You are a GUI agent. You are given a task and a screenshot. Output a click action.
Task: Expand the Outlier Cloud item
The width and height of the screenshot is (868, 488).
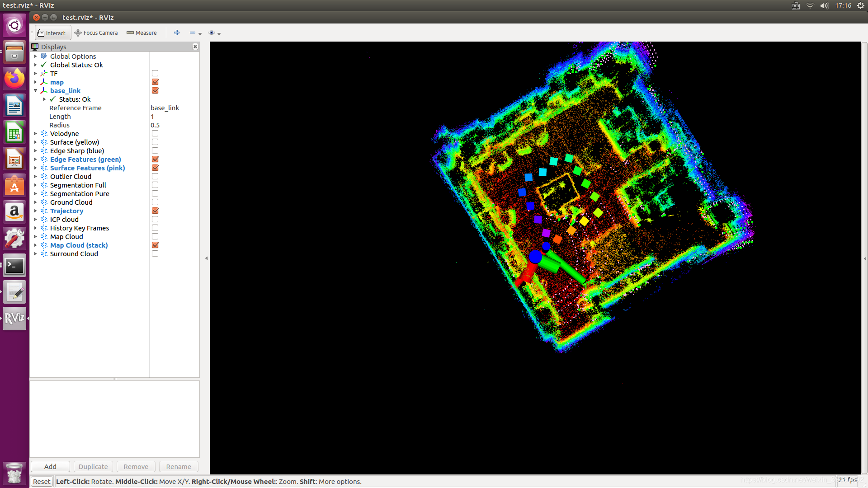35,176
